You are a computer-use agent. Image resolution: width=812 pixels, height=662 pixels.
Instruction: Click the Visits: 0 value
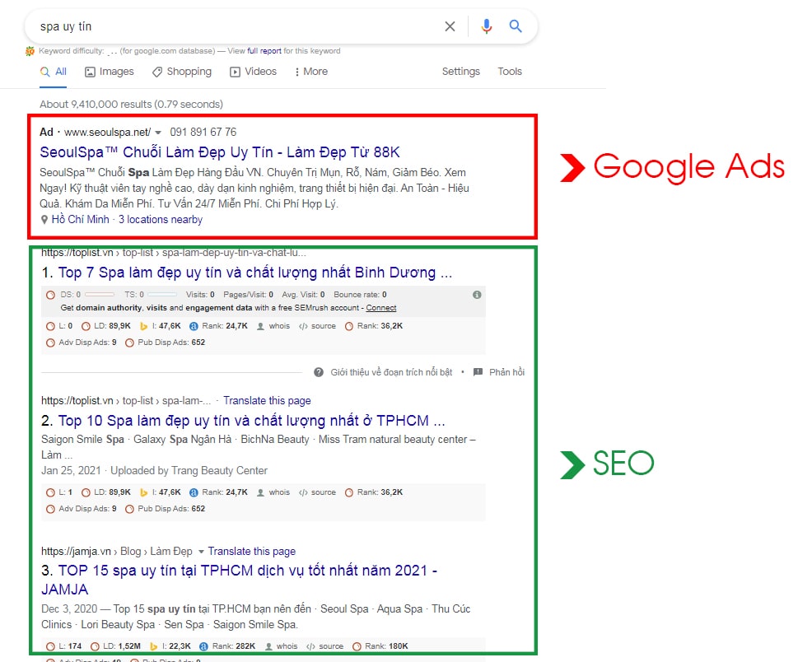pyautogui.click(x=200, y=295)
